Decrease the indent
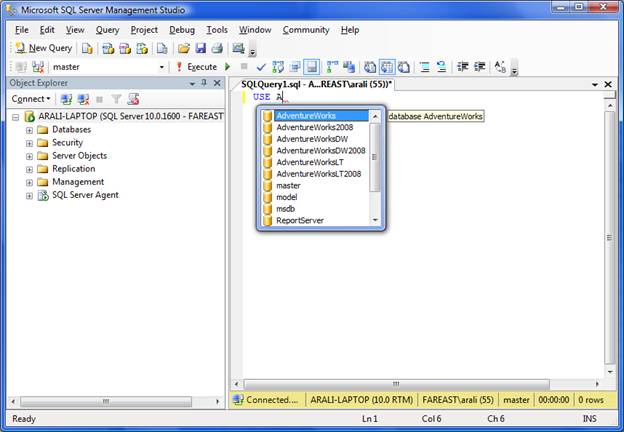Viewport: 624px width, 432px height. coord(462,67)
